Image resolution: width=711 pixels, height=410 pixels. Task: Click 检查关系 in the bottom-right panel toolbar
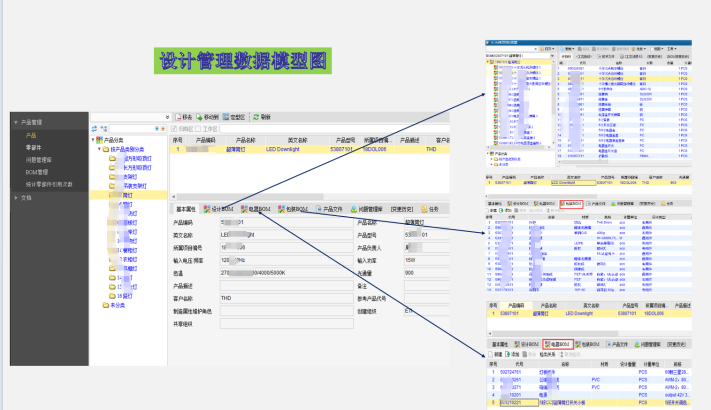point(547,354)
